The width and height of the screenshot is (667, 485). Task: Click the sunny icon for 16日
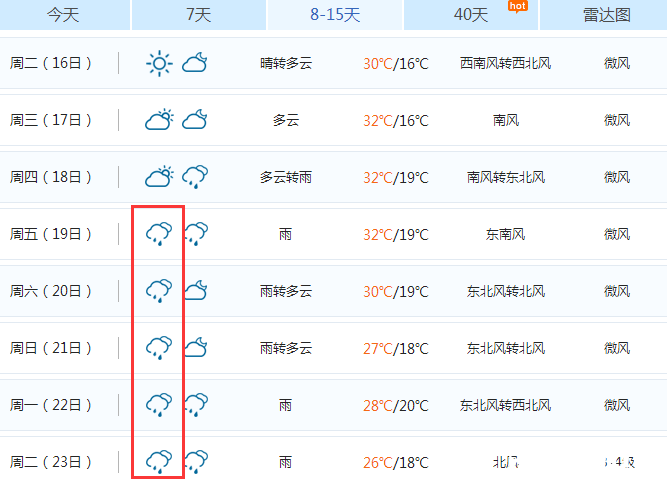pos(159,63)
